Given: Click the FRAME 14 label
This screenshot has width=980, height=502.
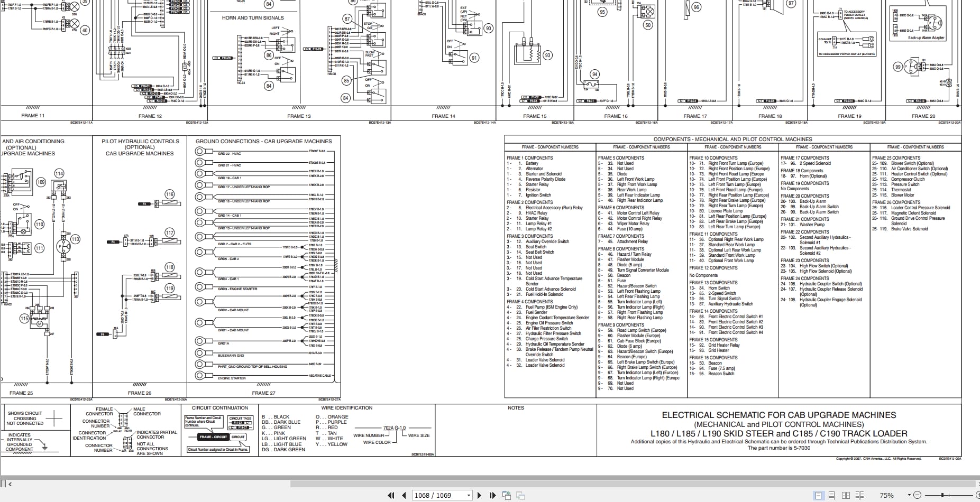Looking at the screenshot, I should click(x=443, y=116).
